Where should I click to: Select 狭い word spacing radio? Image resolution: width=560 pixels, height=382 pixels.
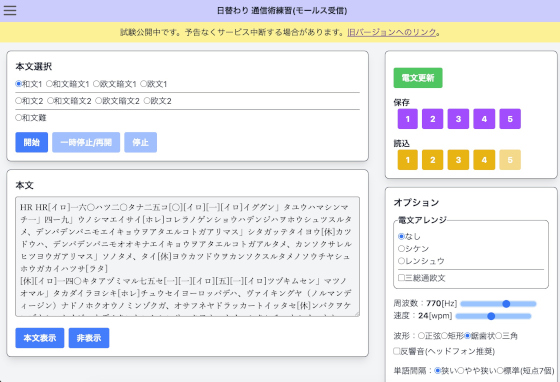pos(438,371)
